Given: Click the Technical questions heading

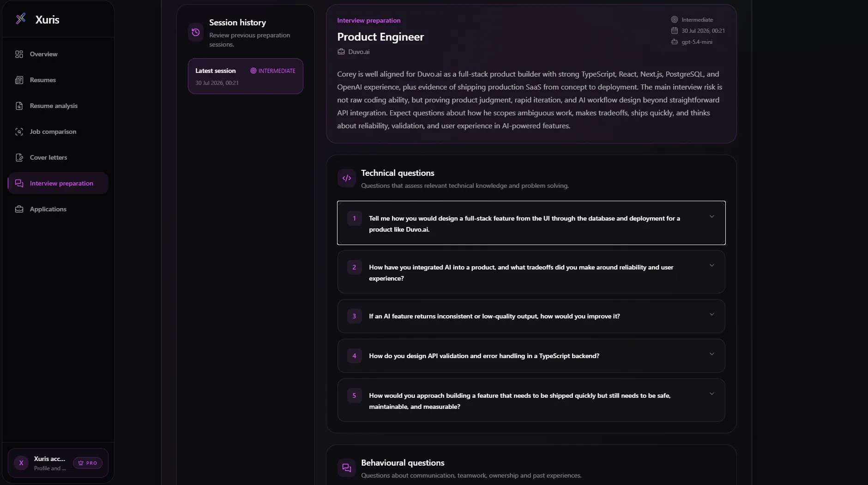Looking at the screenshot, I should click(398, 173).
